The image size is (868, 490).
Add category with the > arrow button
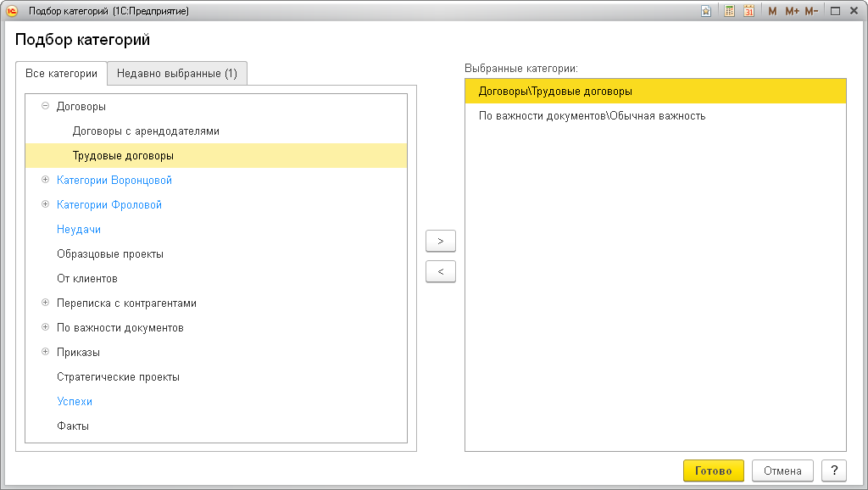[441, 241]
